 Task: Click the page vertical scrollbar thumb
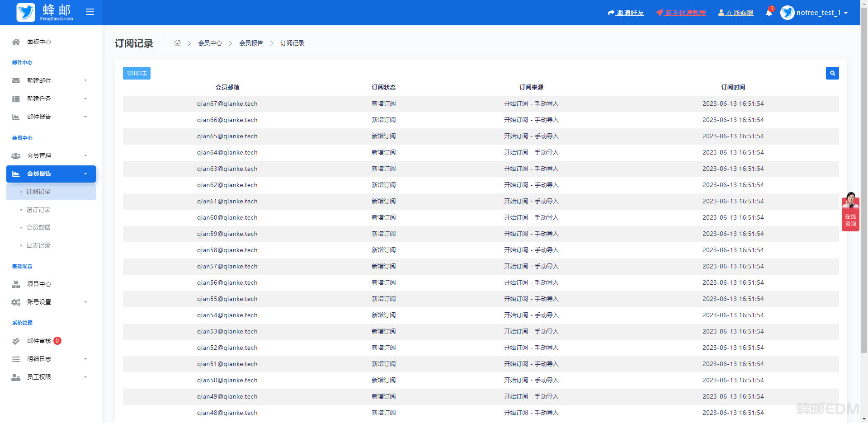point(864,180)
